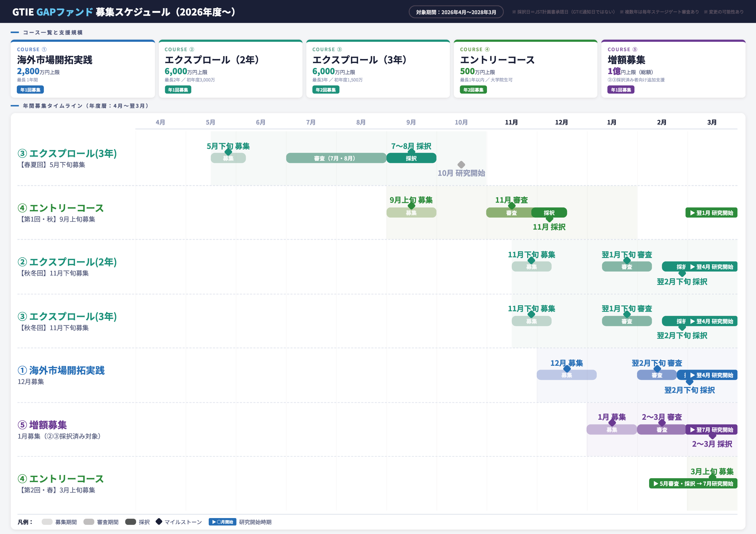Click the 翌1月 研究開始 green badge
This screenshot has height=534, width=756.
(x=711, y=213)
